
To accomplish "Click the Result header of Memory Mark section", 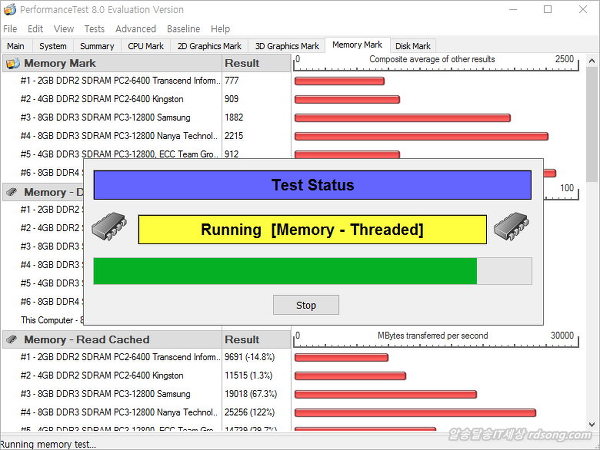I will coord(256,63).
